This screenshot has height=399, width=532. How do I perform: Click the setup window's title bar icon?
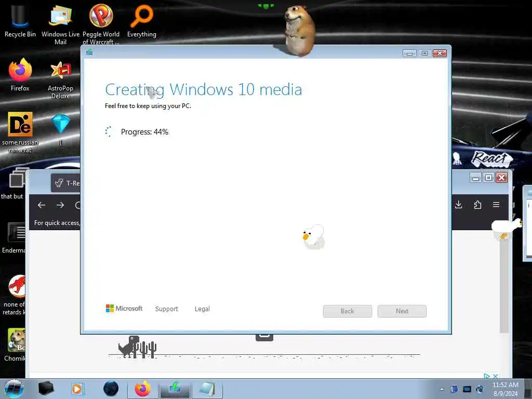(x=89, y=52)
